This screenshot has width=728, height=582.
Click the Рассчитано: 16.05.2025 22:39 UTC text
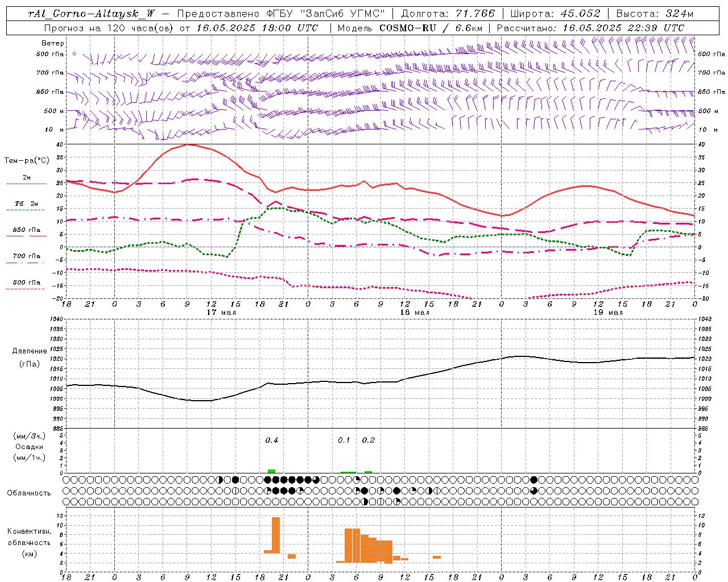(x=590, y=28)
